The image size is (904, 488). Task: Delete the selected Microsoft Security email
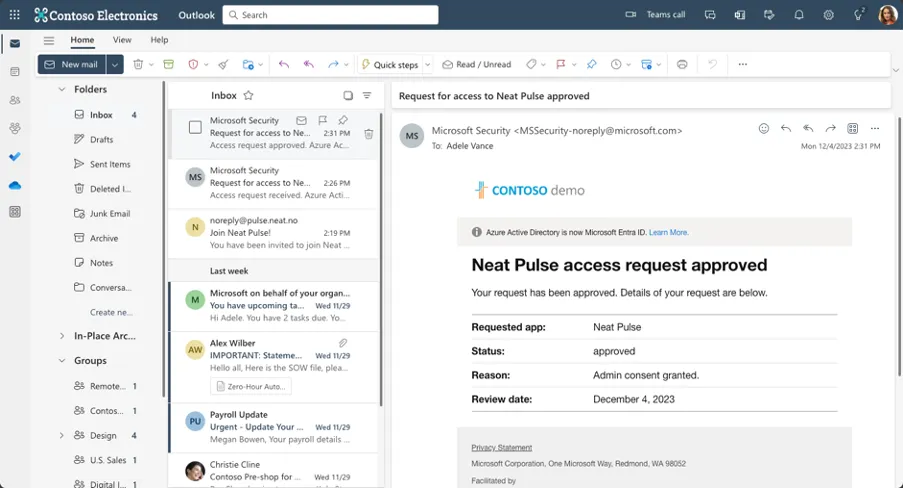(x=368, y=134)
